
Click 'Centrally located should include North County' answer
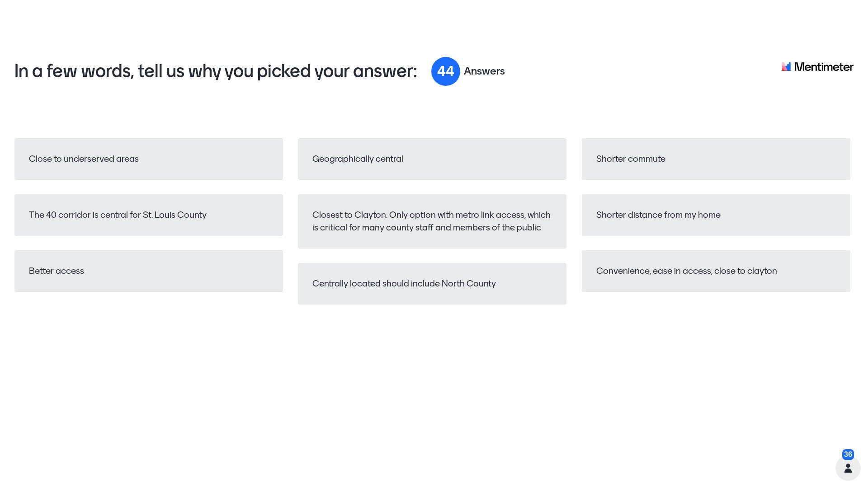coord(432,284)
